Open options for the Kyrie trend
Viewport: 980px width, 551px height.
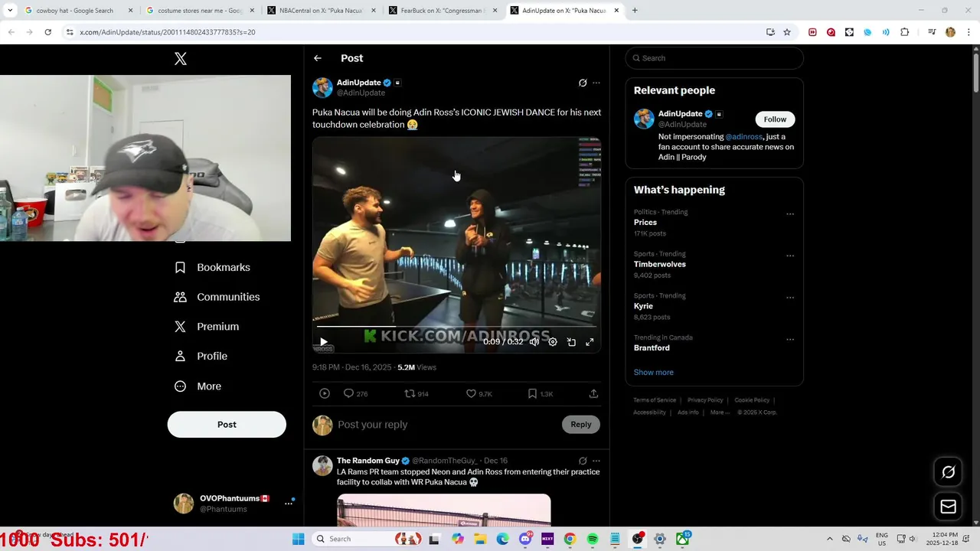pos(790,298)
